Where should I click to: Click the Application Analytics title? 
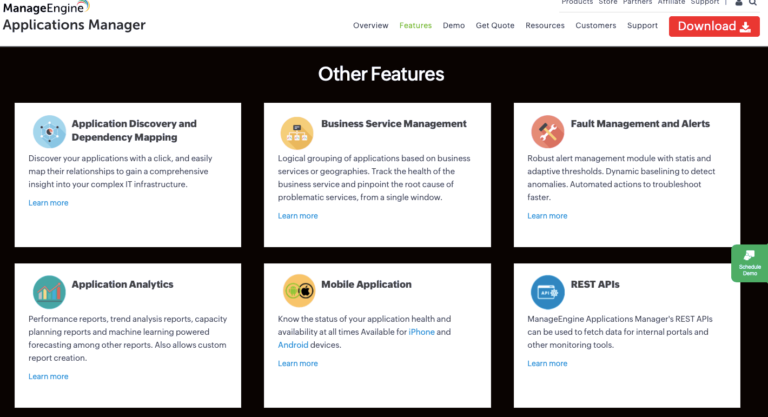click(x=122, y=285)
